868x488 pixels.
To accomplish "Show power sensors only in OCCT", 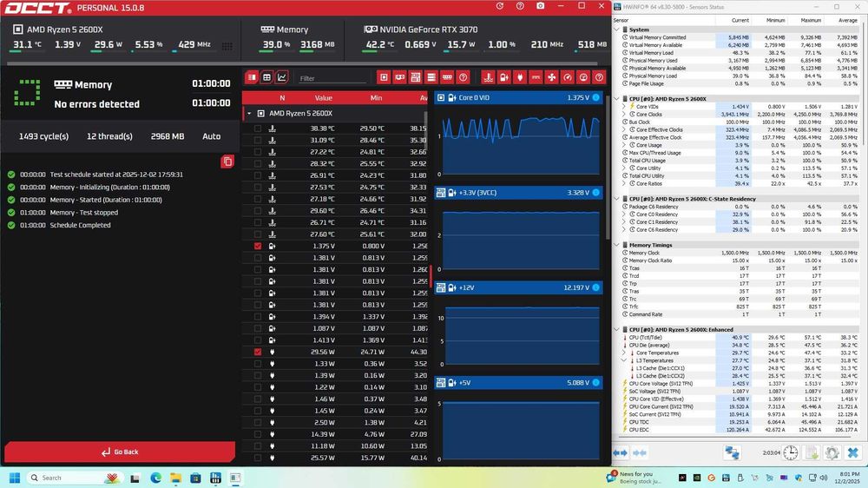I will point(520,77).
